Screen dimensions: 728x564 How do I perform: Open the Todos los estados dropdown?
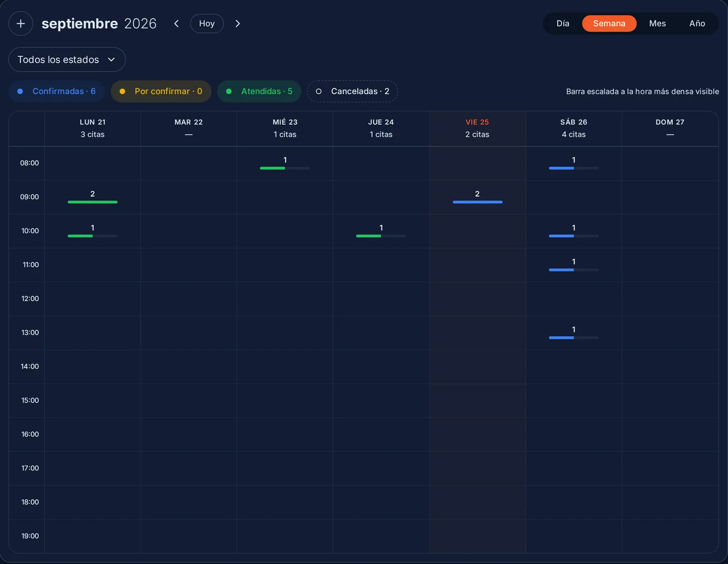(67, 59)
